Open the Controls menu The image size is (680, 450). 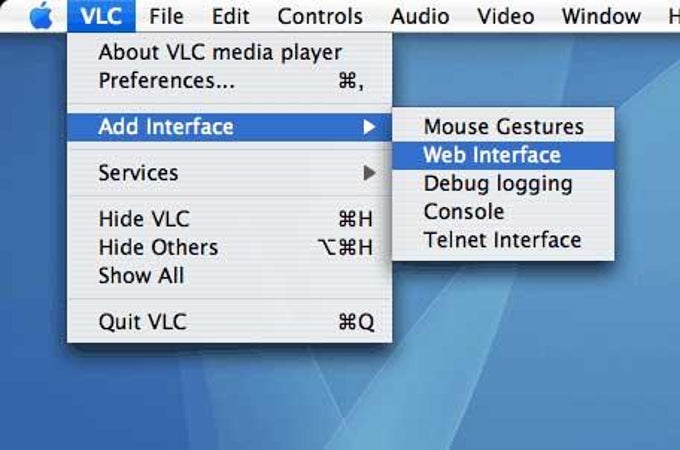coord(320,16)
